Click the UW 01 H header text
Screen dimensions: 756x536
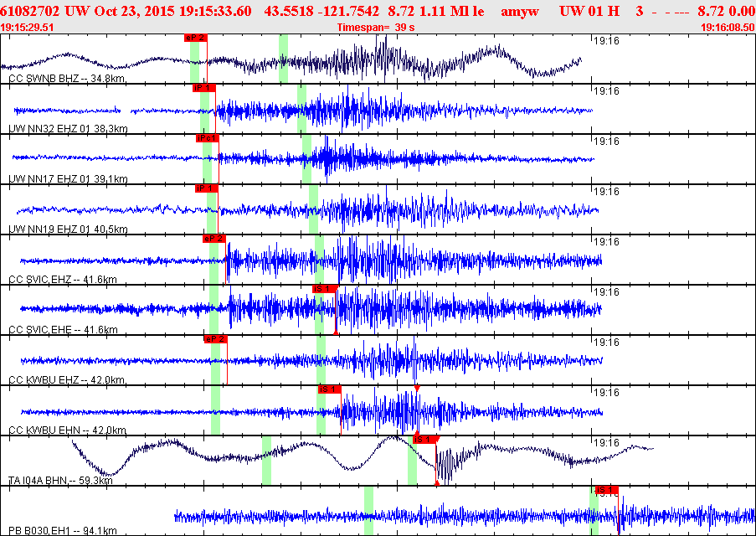[x=589, y=12]
